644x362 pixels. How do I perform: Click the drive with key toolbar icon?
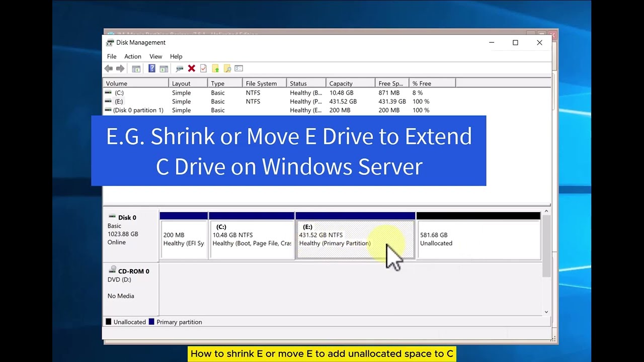[x=179, y=68]
